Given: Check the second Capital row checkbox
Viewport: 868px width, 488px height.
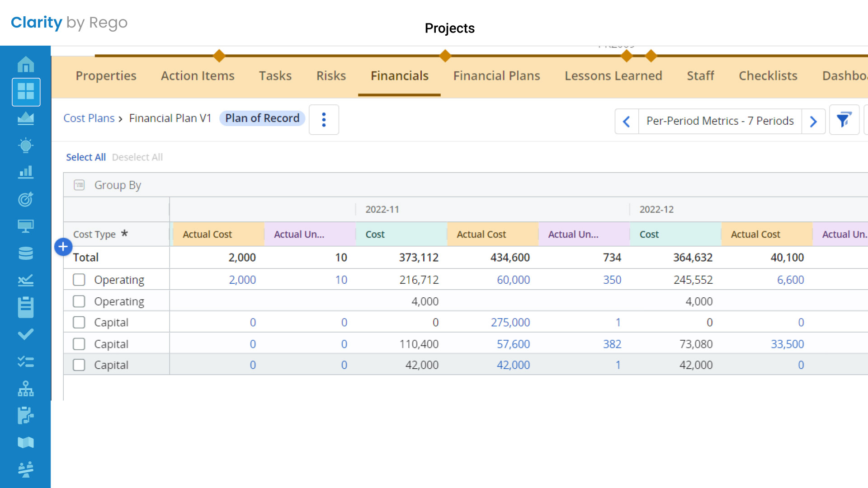Looking at the screenshot, I should (x=79, y=343).
